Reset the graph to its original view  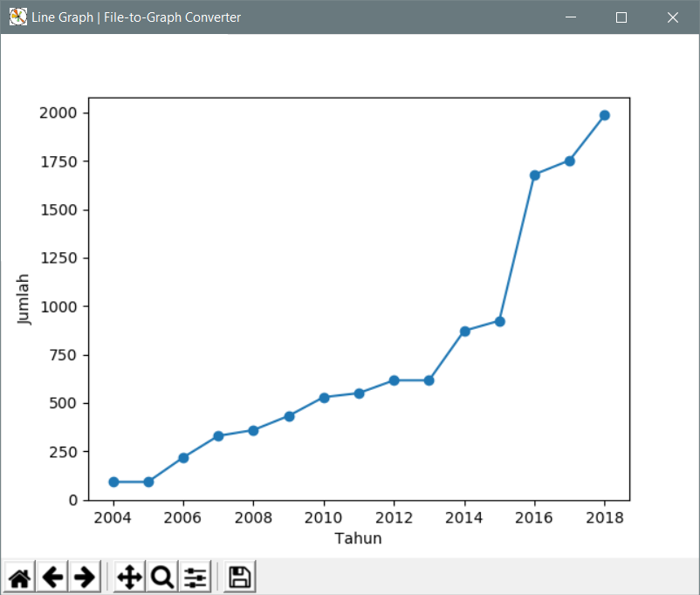[20, 578]
